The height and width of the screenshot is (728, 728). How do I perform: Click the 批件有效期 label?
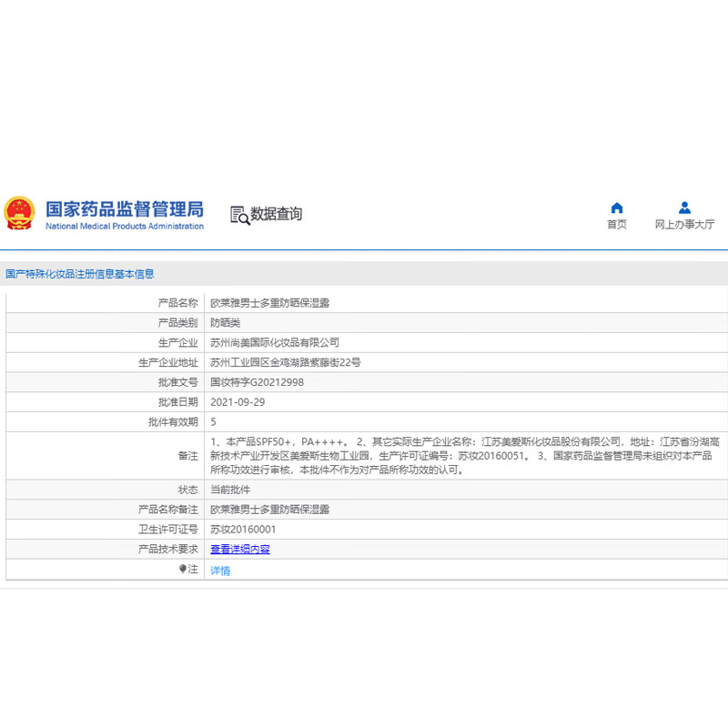(x=173, y=422)
